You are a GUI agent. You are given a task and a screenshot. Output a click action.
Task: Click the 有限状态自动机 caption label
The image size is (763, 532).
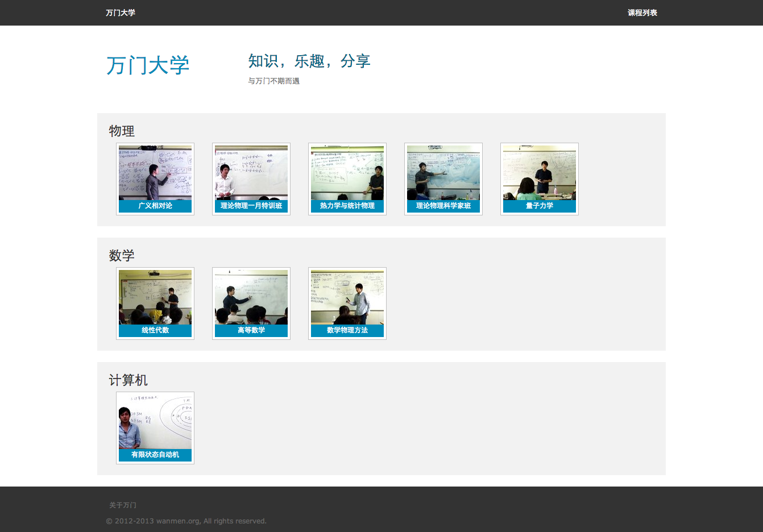click(155, 455)
